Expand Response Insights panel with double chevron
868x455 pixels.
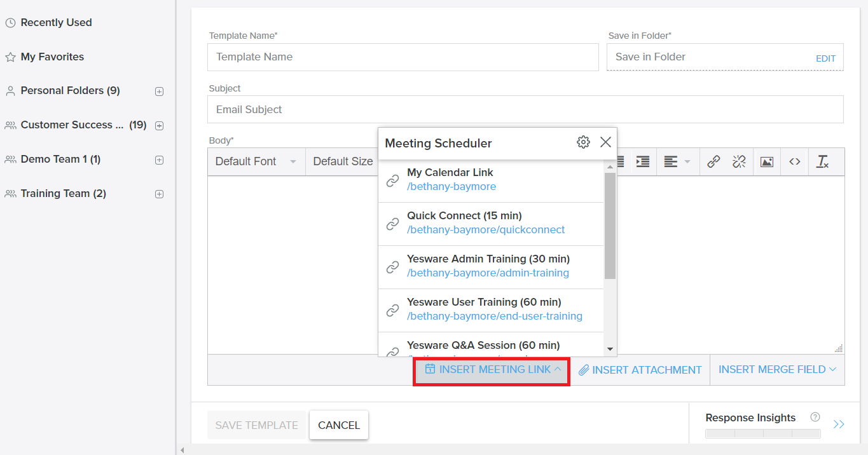coord(839,424)
